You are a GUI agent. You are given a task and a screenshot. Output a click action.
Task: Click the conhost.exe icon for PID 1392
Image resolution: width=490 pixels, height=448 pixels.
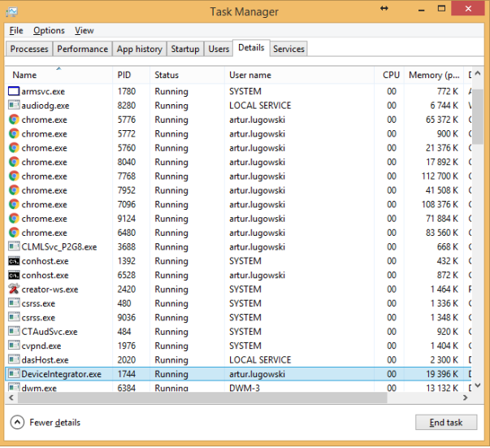(x=14, y=261)
